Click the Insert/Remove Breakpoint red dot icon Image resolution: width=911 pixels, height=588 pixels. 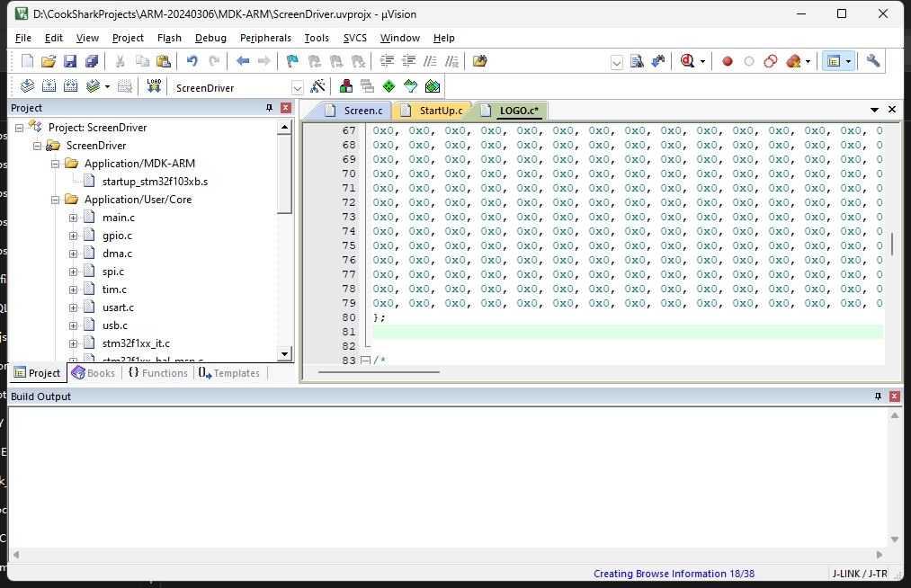click(x=728, y=61)
